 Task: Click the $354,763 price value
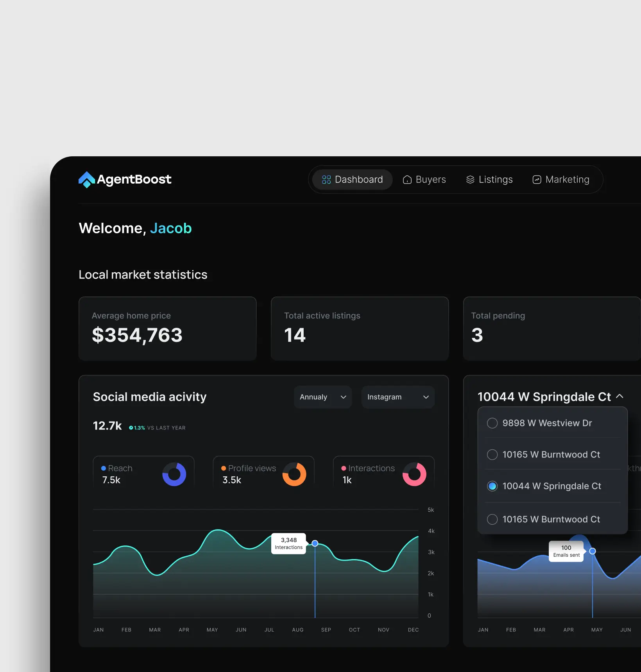(137, 335)
